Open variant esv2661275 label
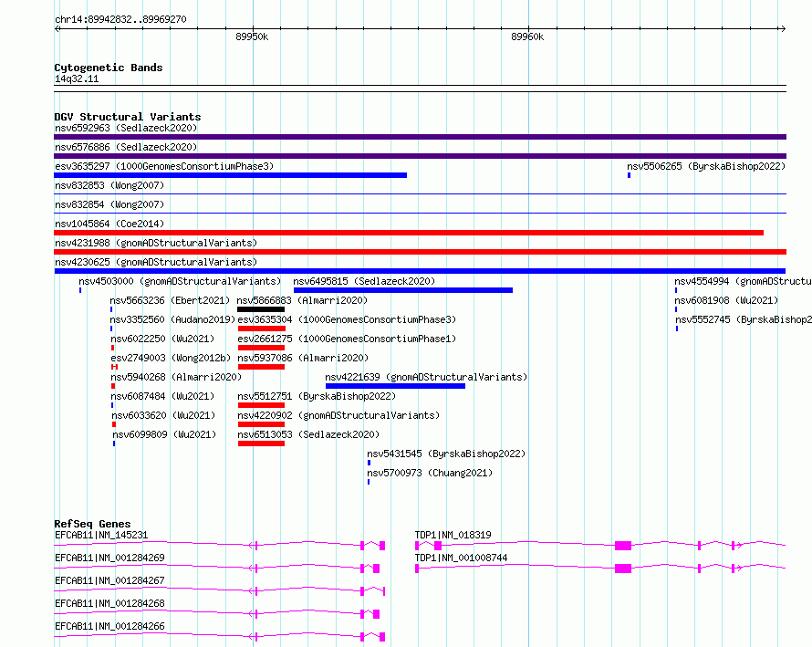The image size is (812, 647). click(347, 339)
